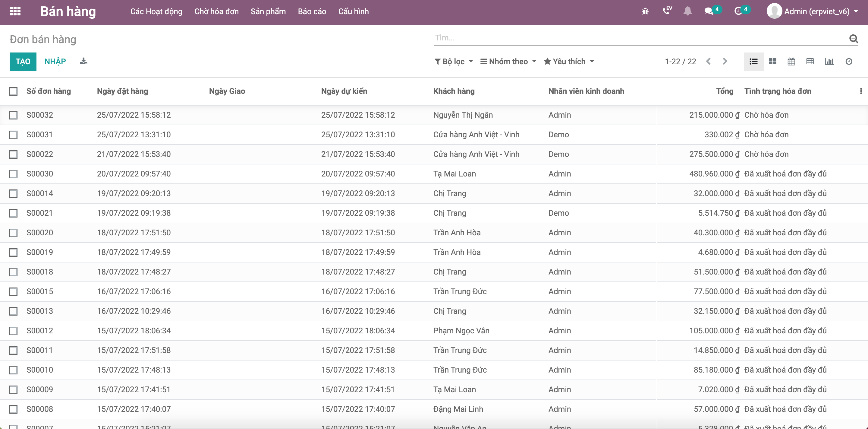Click the bug debug icon

(645, 11)
